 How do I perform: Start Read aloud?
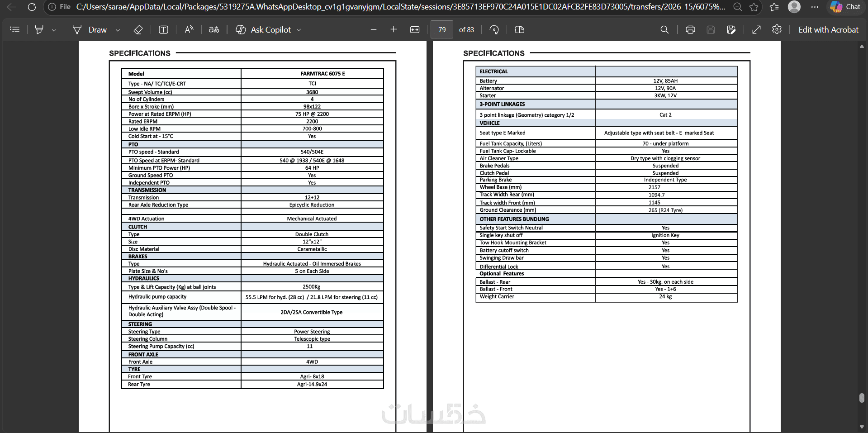pyautogui.click(x=189, y=29)
